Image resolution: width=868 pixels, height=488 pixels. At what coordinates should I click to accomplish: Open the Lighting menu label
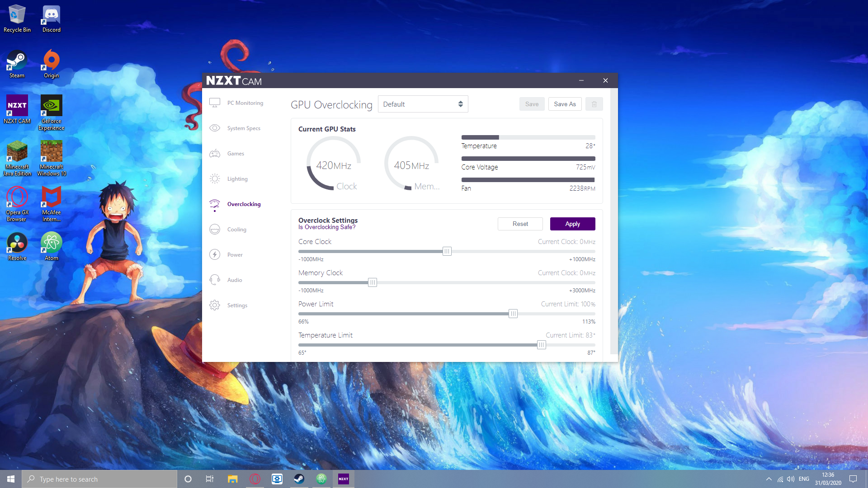coord(237,179)
